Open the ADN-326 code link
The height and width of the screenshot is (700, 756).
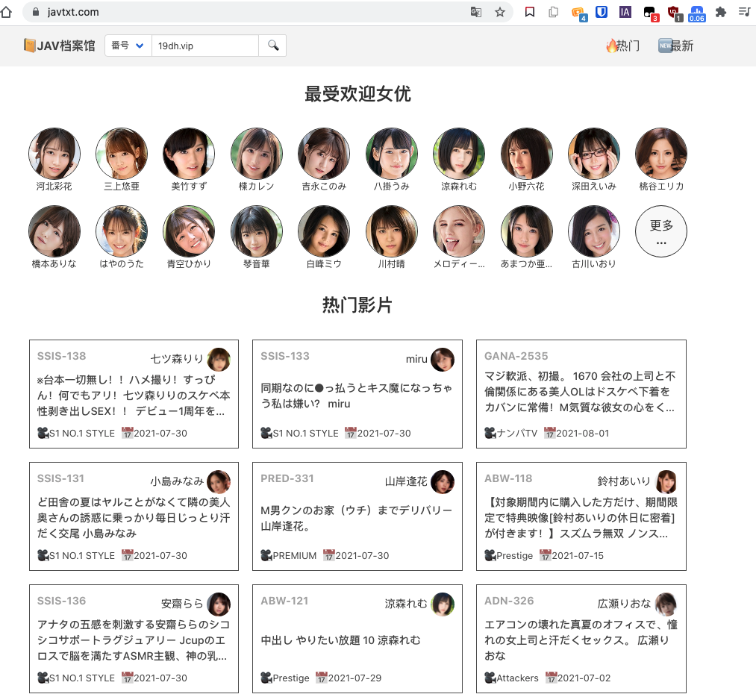[x=509, y=601]
